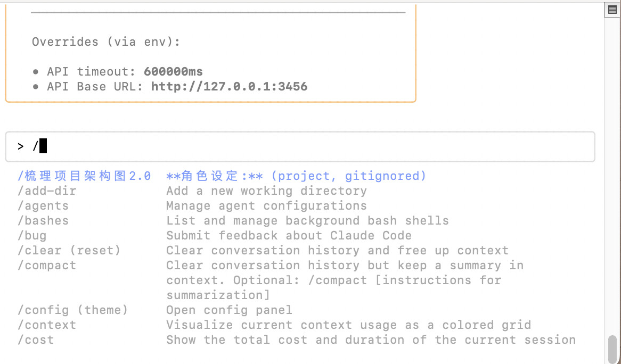Select the /add-dir command
621x364 pixels.
coord(47,191)
